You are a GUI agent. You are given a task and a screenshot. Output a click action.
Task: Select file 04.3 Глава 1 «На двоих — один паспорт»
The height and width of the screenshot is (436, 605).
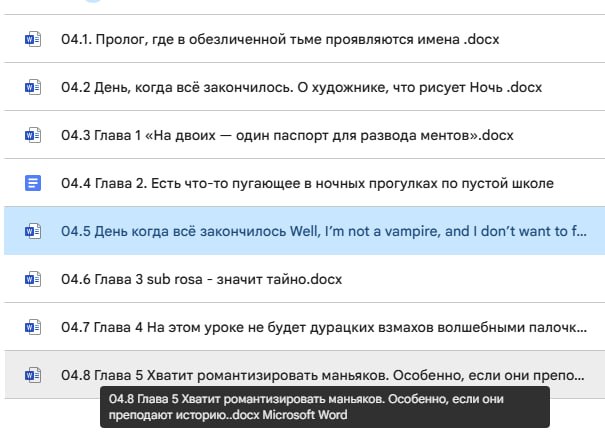[x=287, y=135]
